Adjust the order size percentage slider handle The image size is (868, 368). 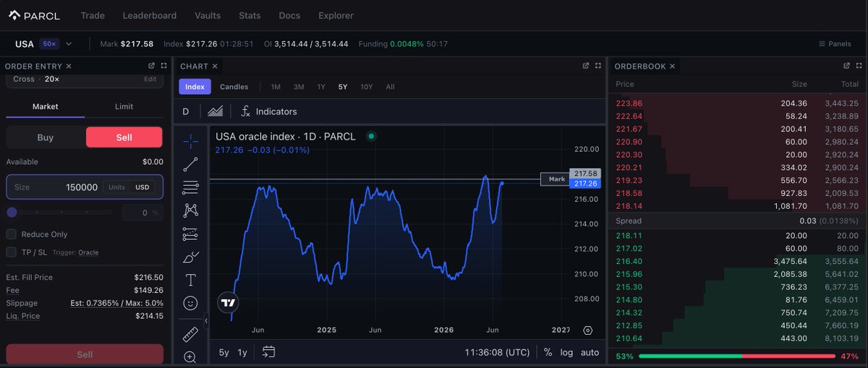click(x=12, y=213)
